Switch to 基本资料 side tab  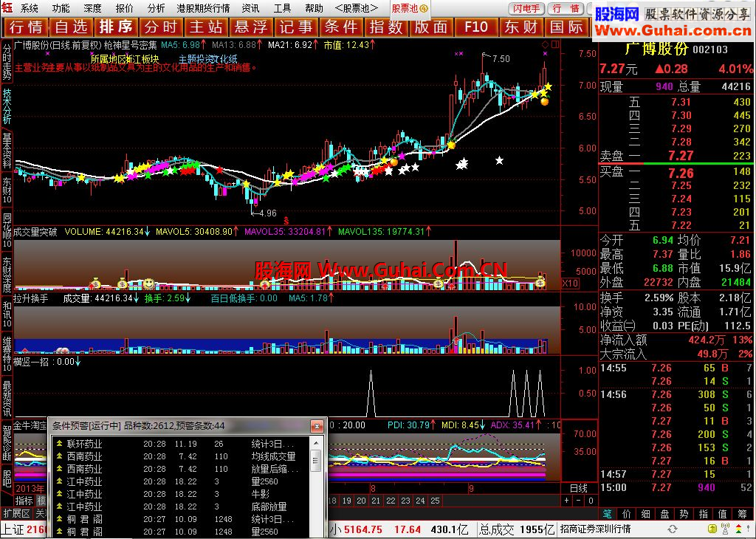[7, 151]
